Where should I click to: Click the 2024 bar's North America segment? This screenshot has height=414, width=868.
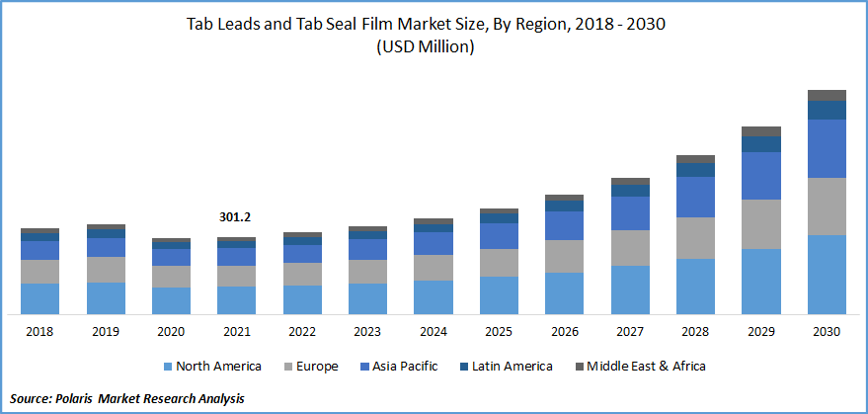(x=434, y=297)
